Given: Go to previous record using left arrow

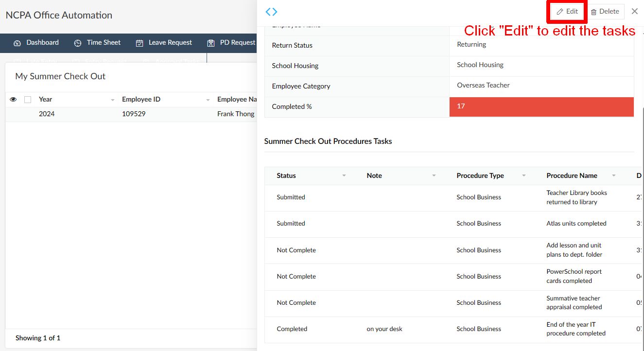Looking at the screenshot, I should tap(268, 12).
